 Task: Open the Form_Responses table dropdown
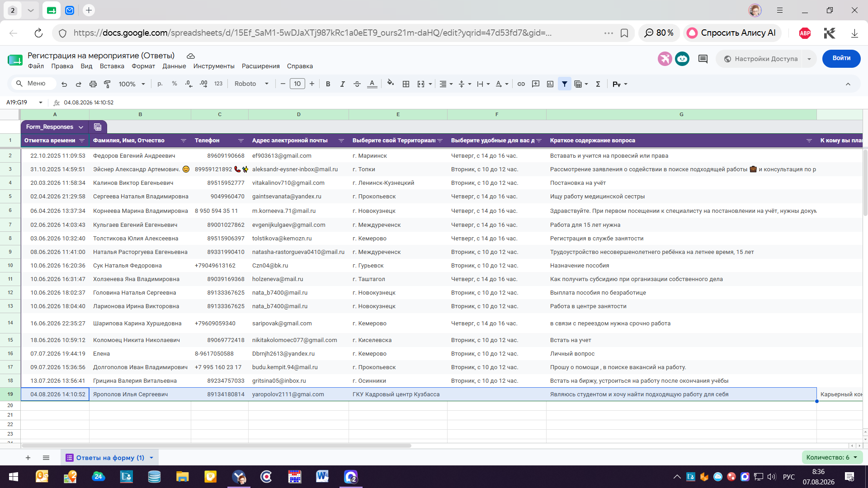click(x=81, y=127)
